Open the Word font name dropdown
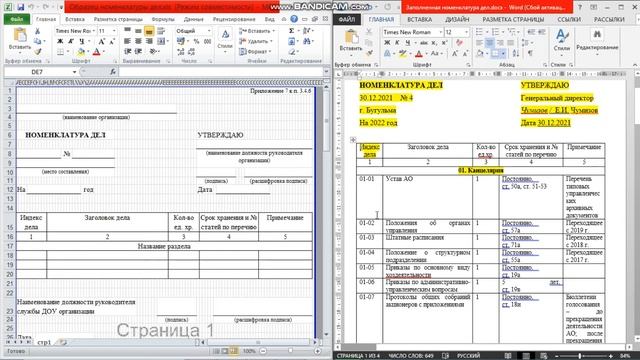 click(440, 32)
